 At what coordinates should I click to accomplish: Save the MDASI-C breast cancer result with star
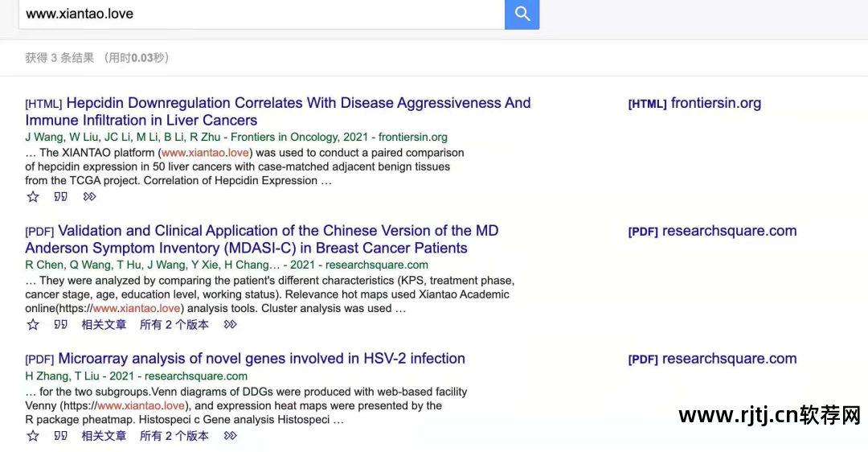(x=33, y=325)
